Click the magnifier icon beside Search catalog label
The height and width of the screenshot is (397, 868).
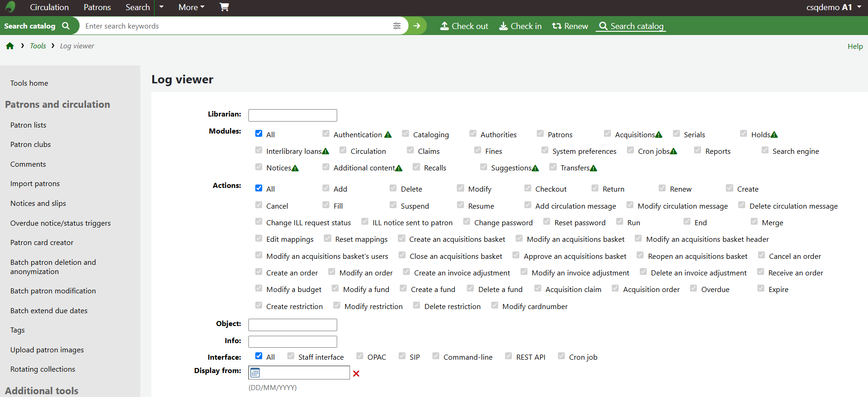click(x=66, y=26)
